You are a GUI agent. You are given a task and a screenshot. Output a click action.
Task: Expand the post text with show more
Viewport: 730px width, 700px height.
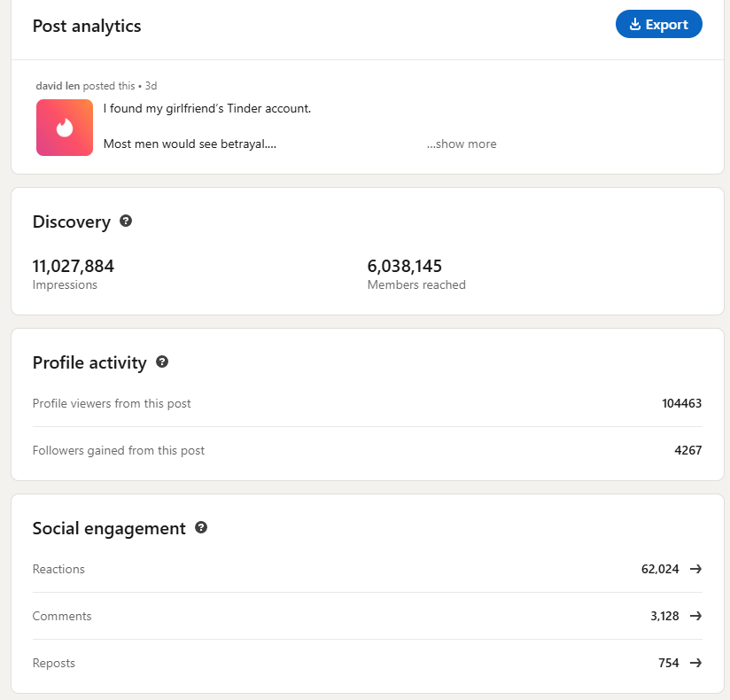pos(462,144)
